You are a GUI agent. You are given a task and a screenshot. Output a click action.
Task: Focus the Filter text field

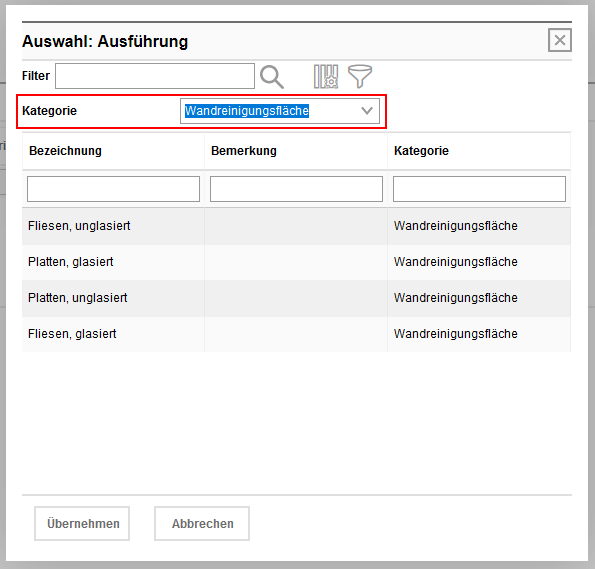155,76
